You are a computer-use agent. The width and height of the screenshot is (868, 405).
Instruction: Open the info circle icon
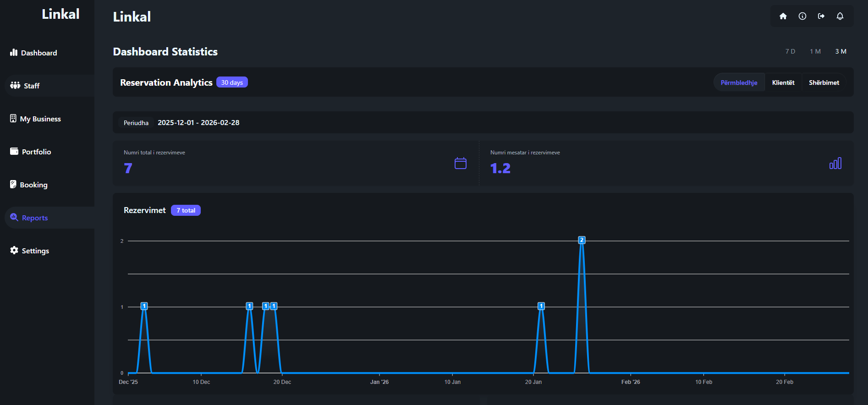tap(802, 16)
